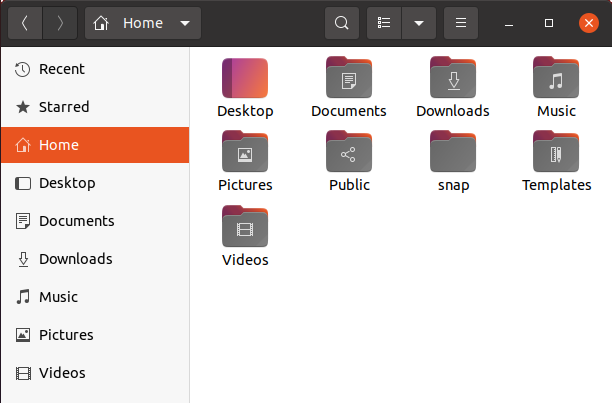
Task: Expand the Home path bar dropdown
Action: click(x=183, y=23)
